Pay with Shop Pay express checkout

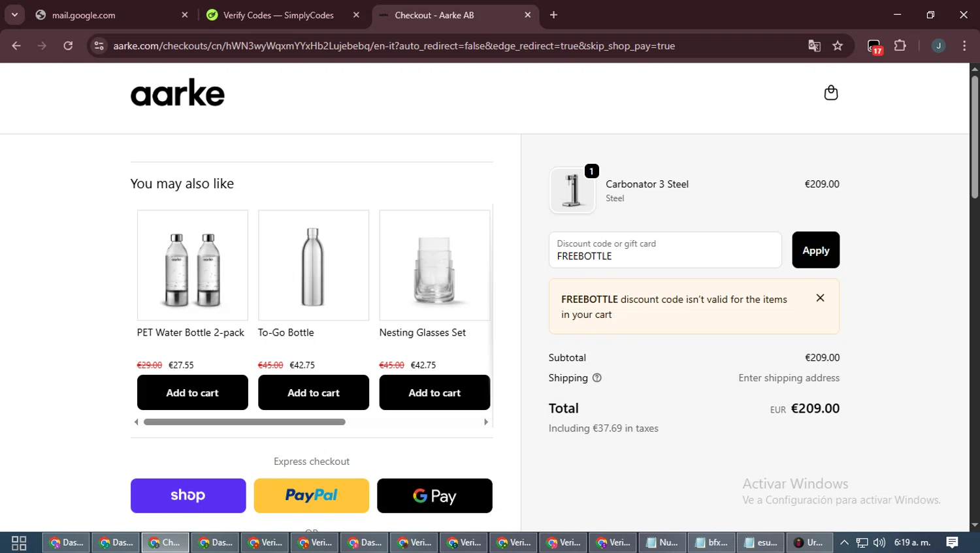188,496
